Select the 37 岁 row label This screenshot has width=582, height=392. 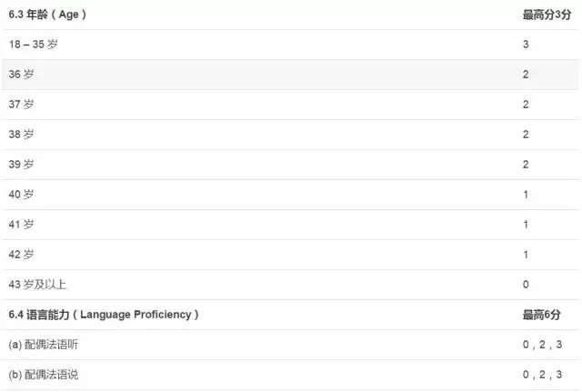pyautogui.click(x=21, y=105)
